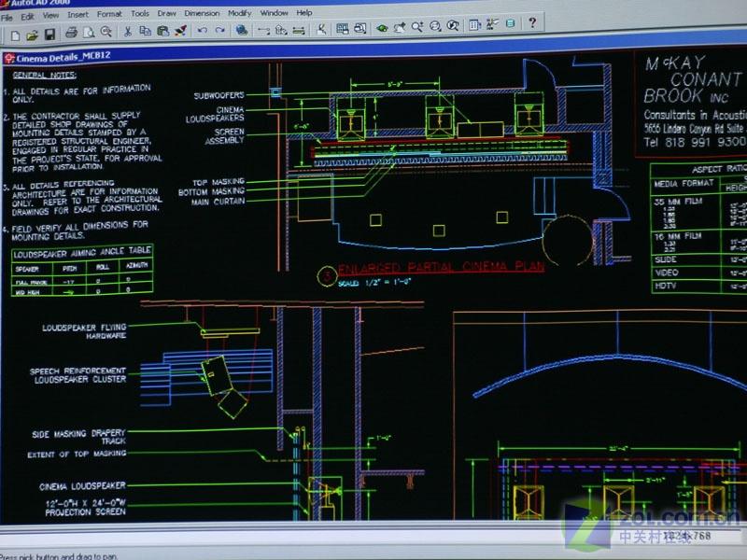Create a new drawing with the New icon
The height and width of the screenshot is (560, 747).
click(15, 35)
